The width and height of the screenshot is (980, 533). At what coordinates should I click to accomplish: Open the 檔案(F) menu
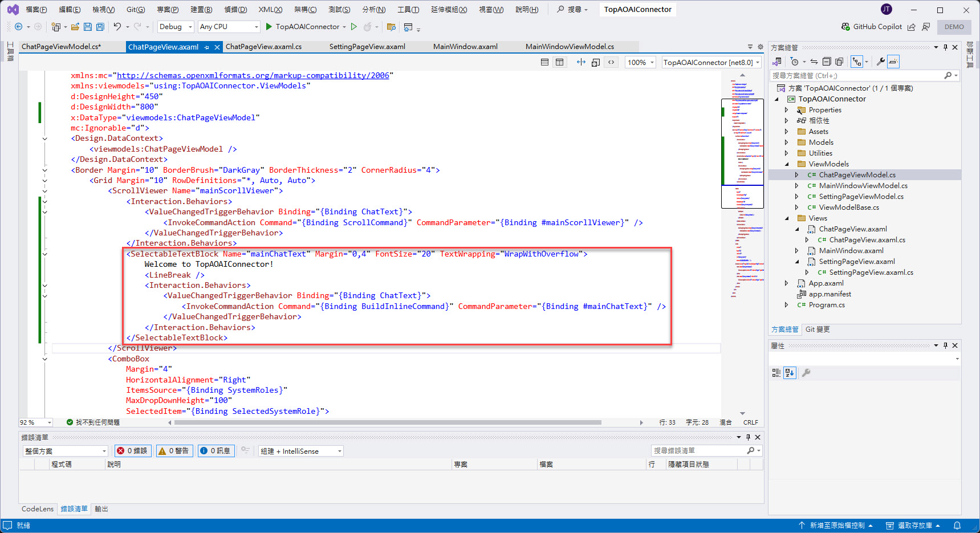click(36, 10)
